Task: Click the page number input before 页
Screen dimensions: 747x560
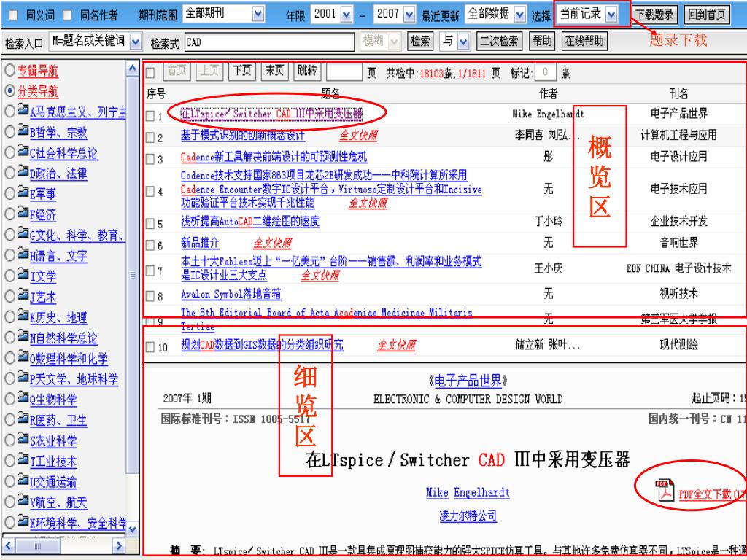Action: click(x=344, y=72)
